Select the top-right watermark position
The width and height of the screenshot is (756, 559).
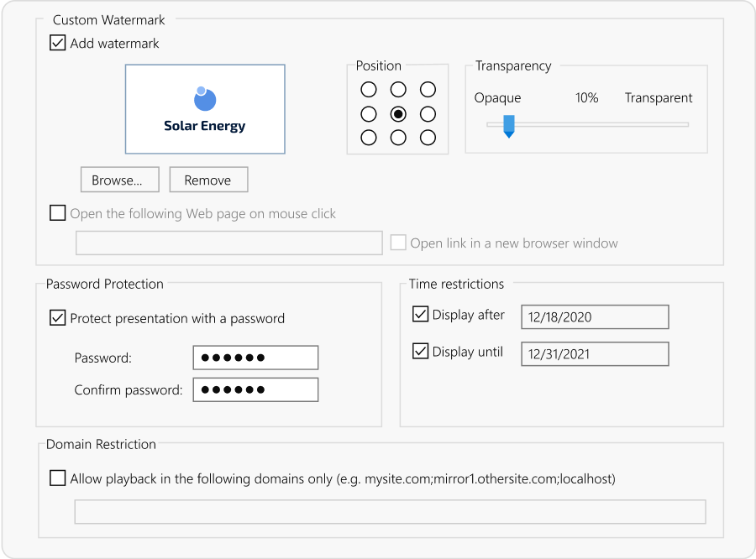(x=428, y=89)
